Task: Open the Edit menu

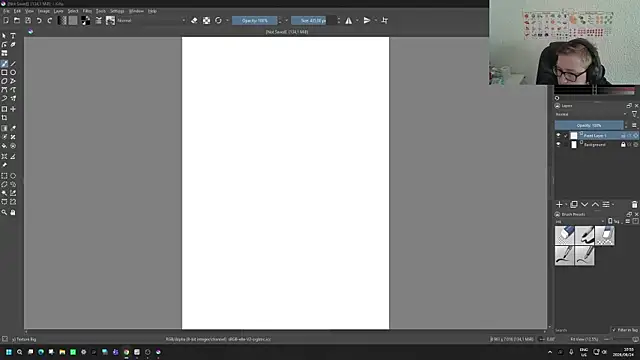Action: [x=17, y=11]
